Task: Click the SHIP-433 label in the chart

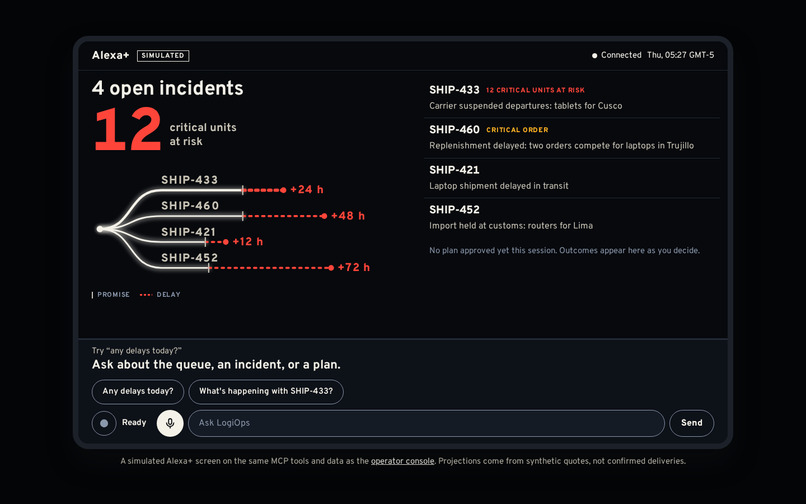Action: [190, 180]
